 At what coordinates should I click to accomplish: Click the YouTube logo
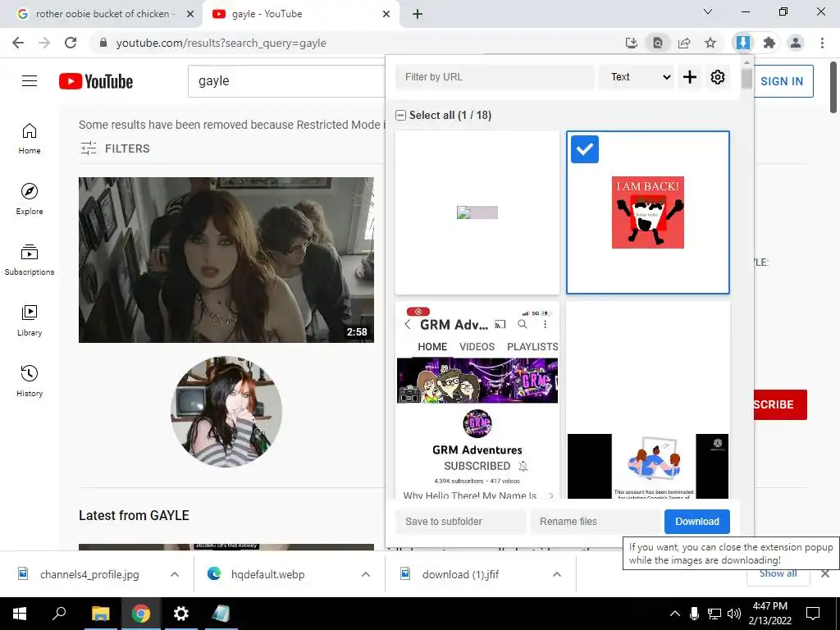tap(96, 81)
